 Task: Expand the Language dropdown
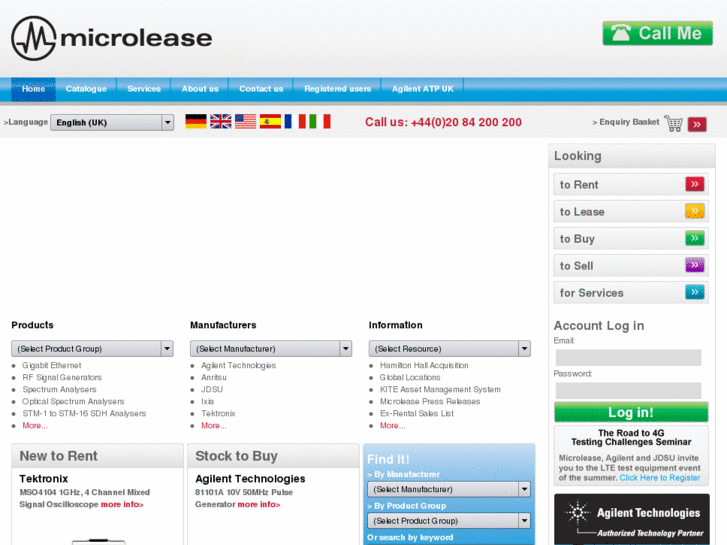(x=112, y=122)
